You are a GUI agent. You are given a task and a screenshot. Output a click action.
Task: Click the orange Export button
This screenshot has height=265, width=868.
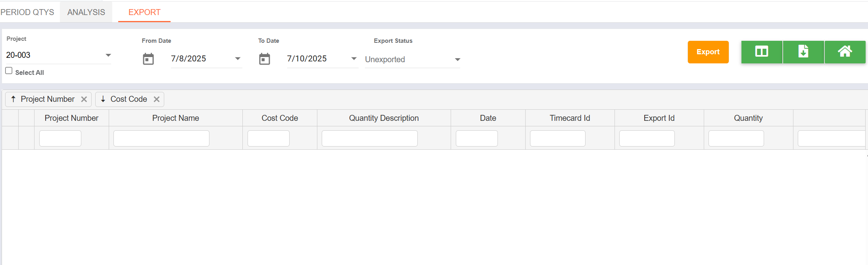708,52
